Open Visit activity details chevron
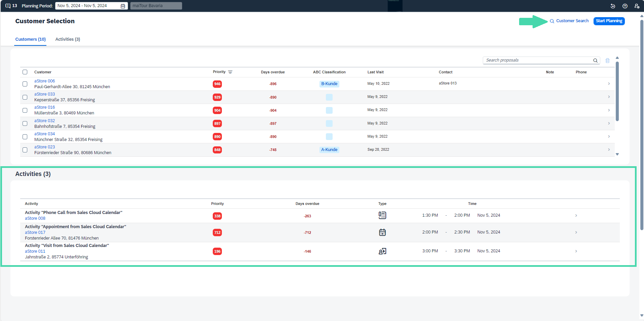This screenshot has width=644, height=321. click(576, 251)
